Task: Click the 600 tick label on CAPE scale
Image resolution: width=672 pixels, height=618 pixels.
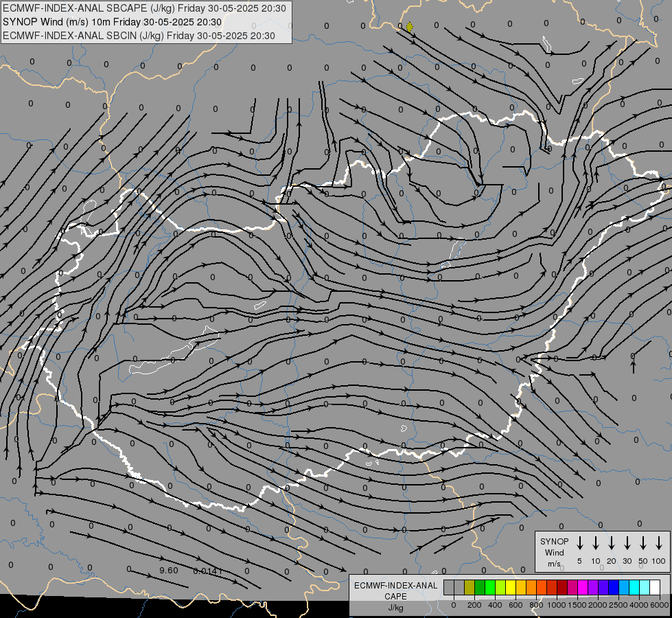Action: click(x=515, y=605)
